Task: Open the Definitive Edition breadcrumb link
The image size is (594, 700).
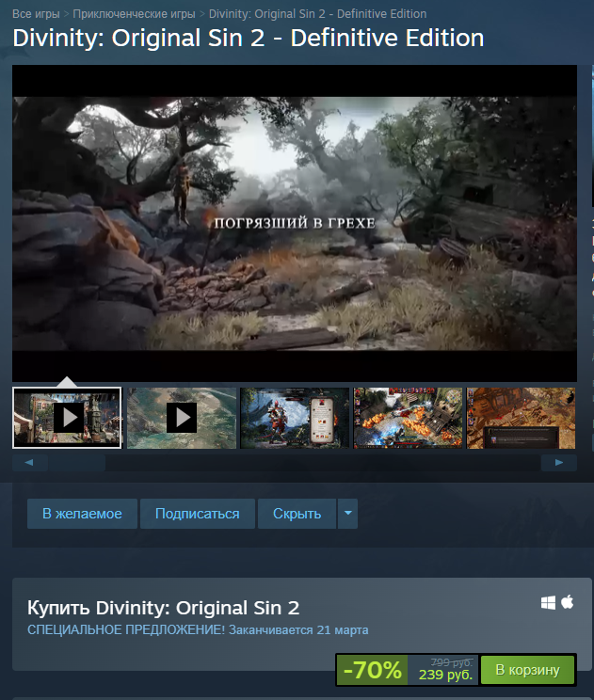Action: pos(317,14)
